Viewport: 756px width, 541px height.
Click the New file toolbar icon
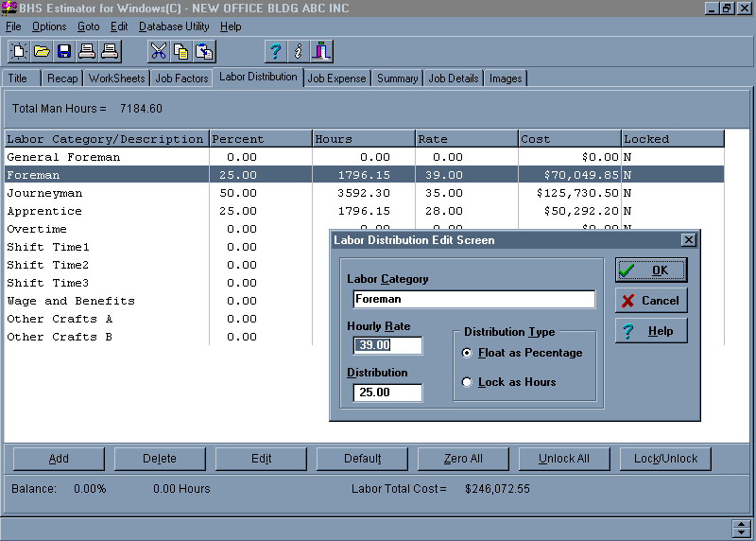point(19,51)
